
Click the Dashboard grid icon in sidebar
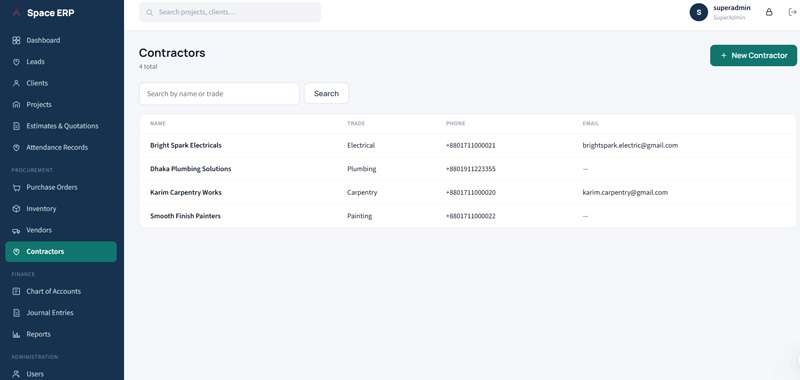[x=16, y=40]
